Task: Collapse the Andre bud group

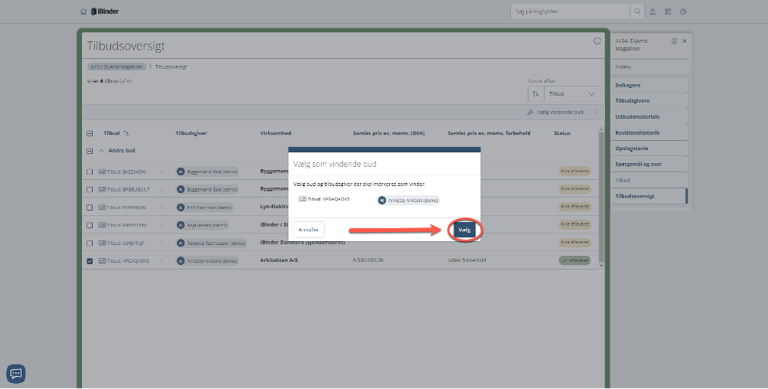Action: 102,151
